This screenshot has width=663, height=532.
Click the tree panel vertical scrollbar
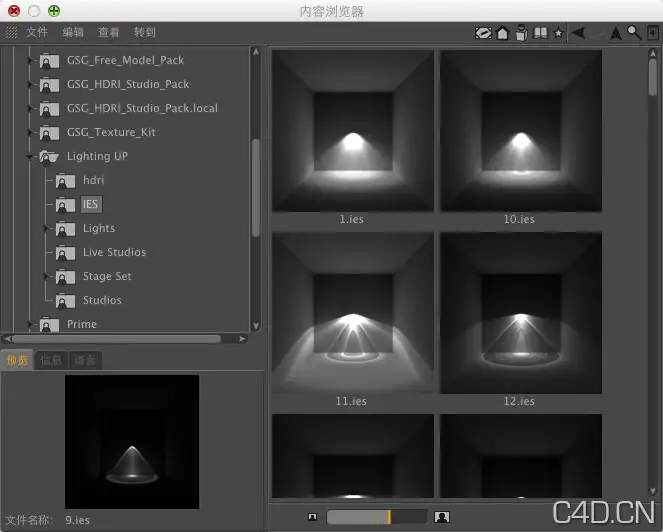pos(256,188)
